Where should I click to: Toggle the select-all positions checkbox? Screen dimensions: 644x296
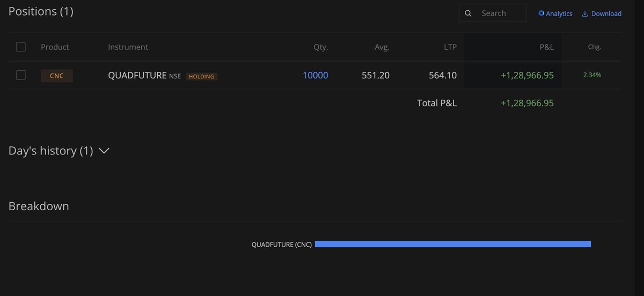click(x=21, y=47)
